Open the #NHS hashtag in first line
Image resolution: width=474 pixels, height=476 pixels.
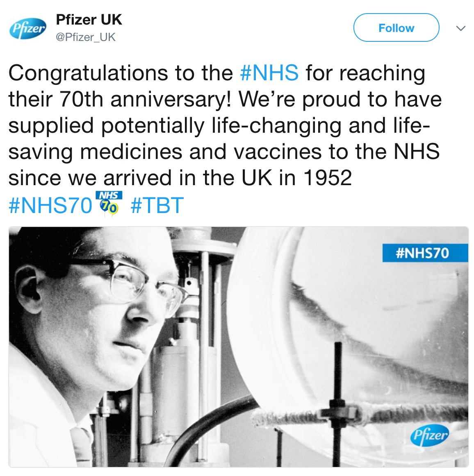point(269,73)
